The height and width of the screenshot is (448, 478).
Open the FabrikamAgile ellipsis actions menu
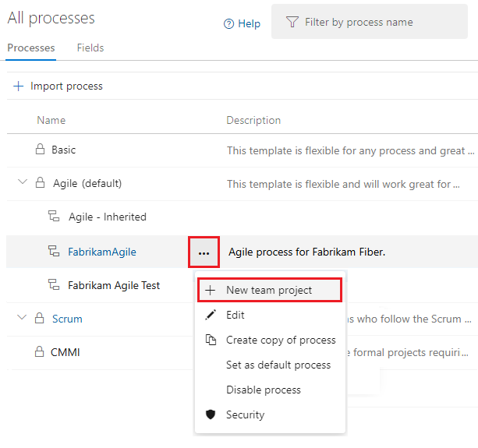pos(204,252)
